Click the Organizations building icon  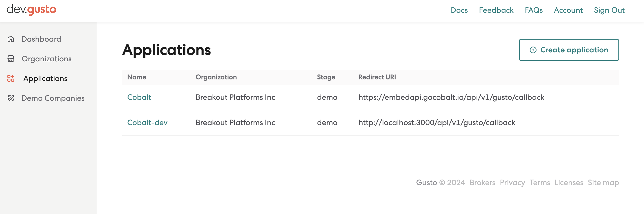click(x=11, y=59)
